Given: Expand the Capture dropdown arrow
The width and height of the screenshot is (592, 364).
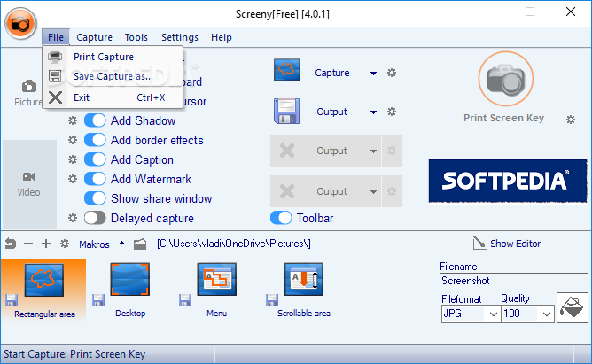Looking at the screenshot, I should (373, 74).
